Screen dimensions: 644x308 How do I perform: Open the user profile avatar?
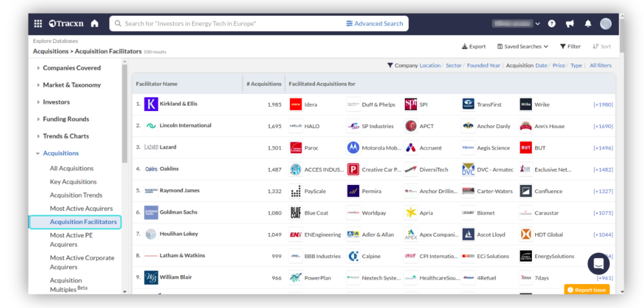pyautogui.click(x=605, y=24)
